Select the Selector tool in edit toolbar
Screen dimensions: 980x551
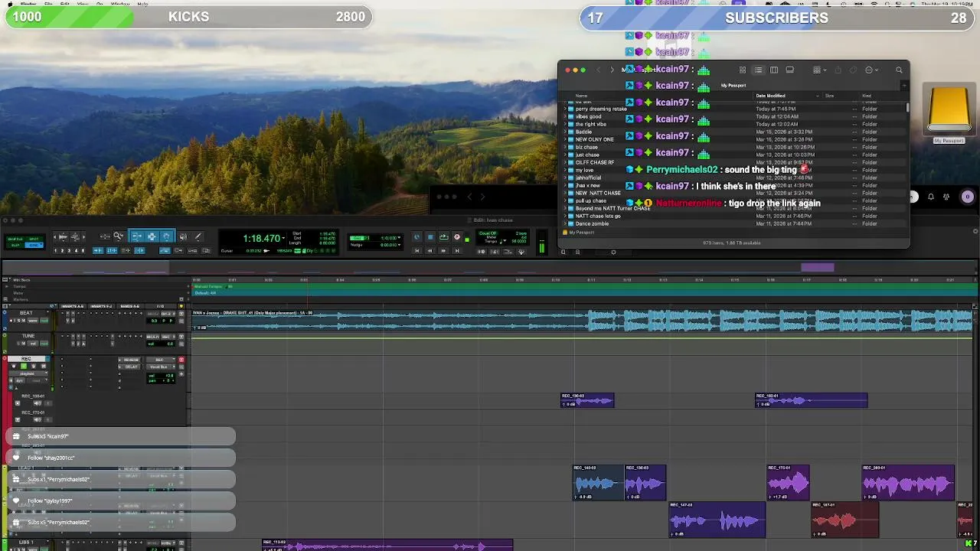pos(152,236)
